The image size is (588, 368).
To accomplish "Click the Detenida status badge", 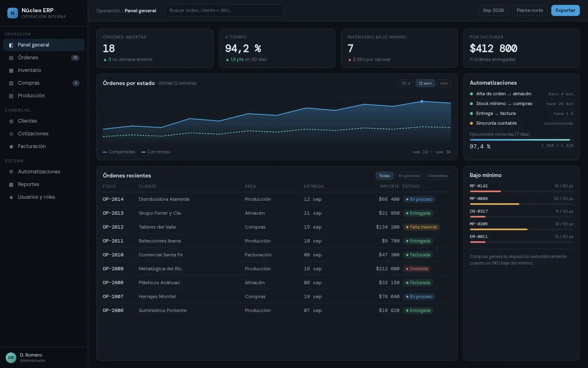I will point(417,269).
